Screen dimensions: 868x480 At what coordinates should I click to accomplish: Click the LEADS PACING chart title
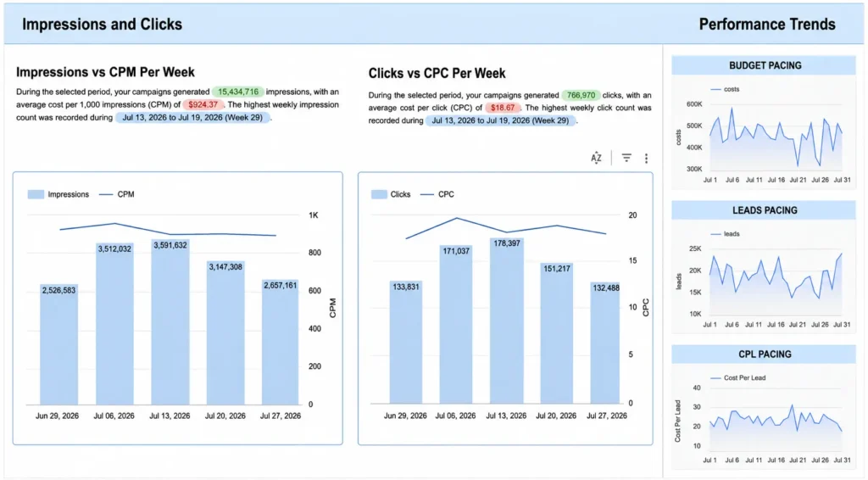tap(765, 210)
